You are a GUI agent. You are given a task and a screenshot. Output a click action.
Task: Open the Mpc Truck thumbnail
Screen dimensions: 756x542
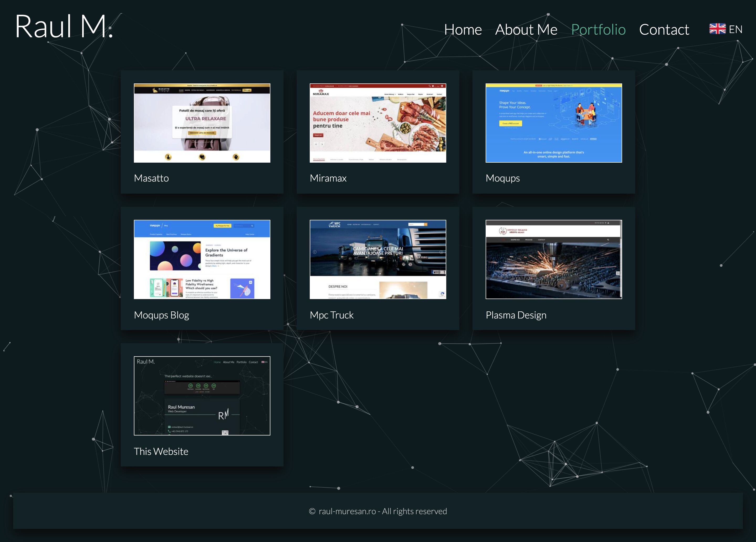click(378, 259)
